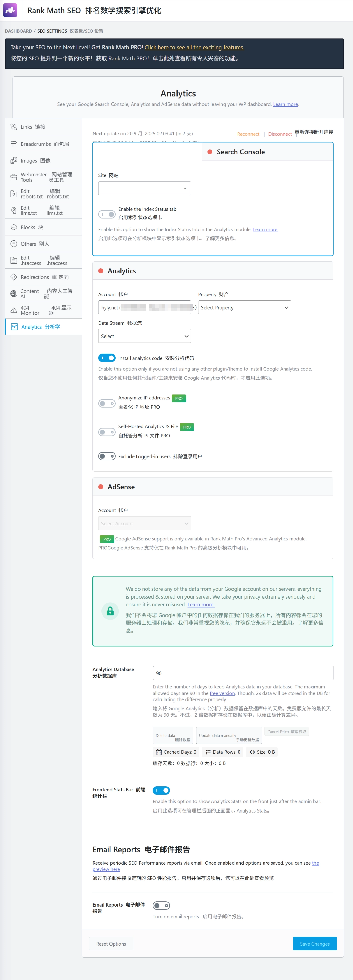Focus the Analytics Database days field
This screenshot has width=353, height=980.
pos(243,673)
